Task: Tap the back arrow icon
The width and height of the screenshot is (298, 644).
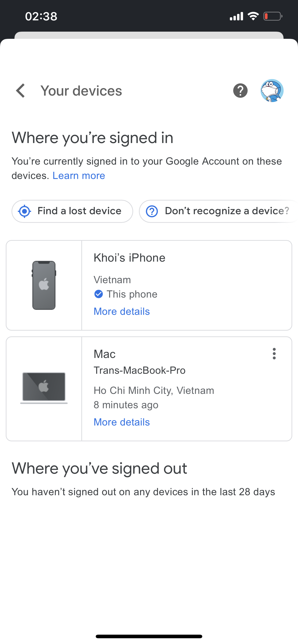Action: [21, 91]
